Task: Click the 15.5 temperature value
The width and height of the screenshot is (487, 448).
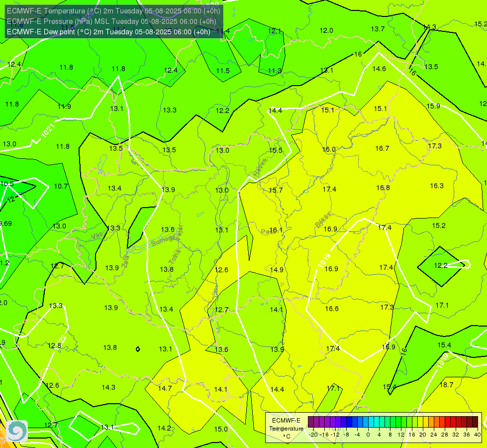Action: (276, 150)
